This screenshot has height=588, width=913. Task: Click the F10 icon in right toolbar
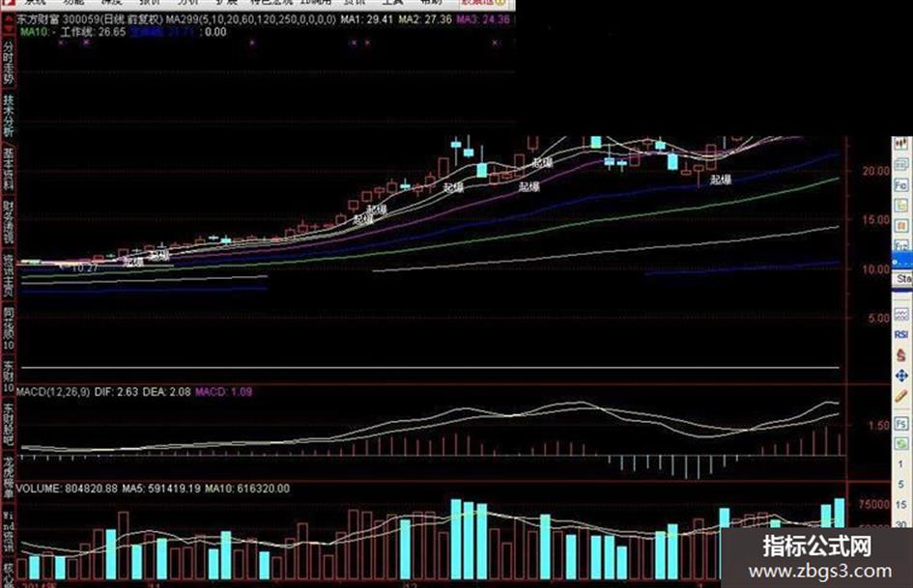point(901,185)
